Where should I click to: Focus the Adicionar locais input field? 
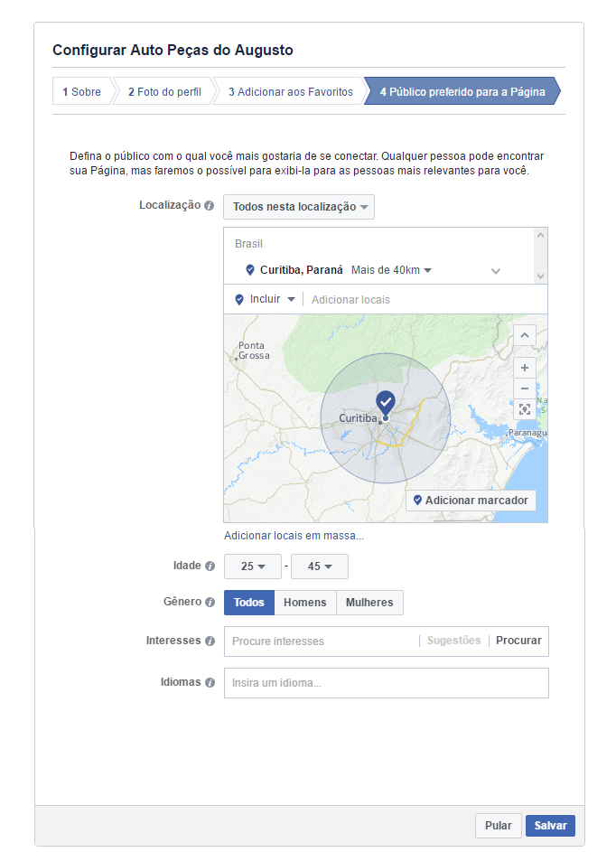[x=426, y=300]
